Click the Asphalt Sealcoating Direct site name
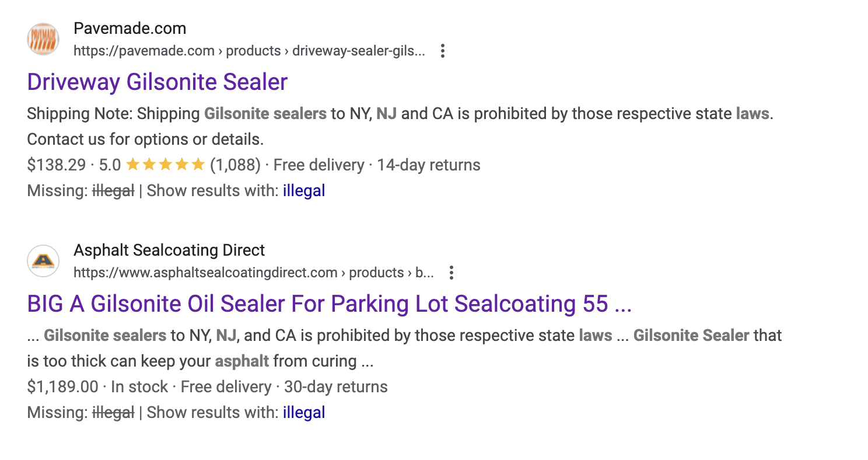This screenshot has width=868, height=460. [169, 250]
